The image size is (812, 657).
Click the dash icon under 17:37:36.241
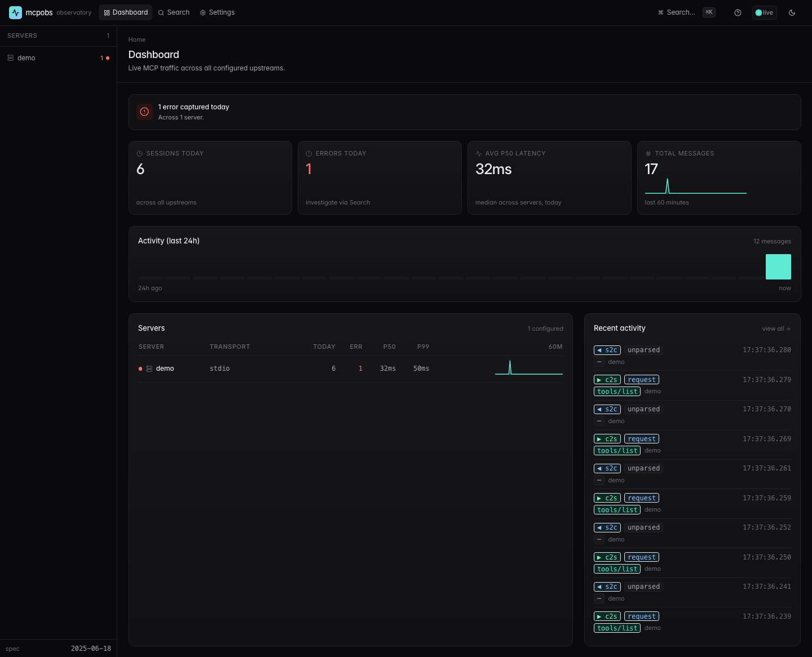(599, 598)
